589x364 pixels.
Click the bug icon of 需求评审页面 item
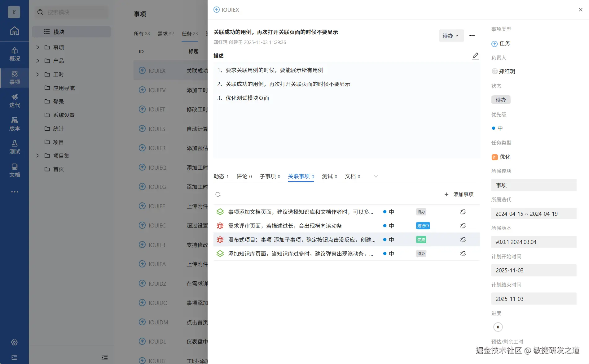click(220, 226)
